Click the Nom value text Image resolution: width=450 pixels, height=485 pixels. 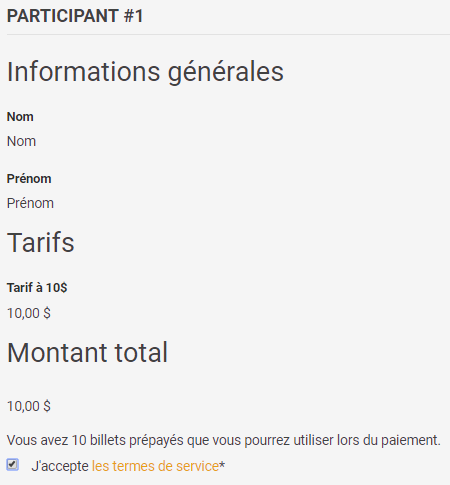tap(21, 141)
